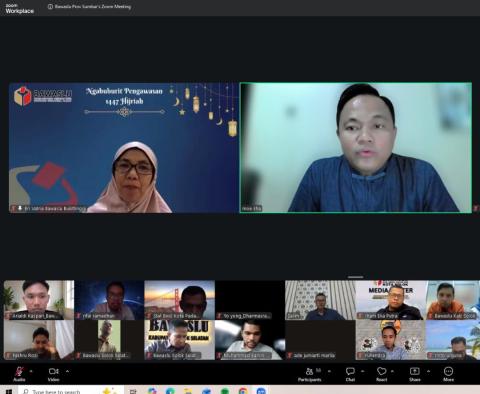Image resolution: width=480 pixels, height=394 pixels.
Task: Expand the video options arrow beside Video
Action: (x=67, y=371)
